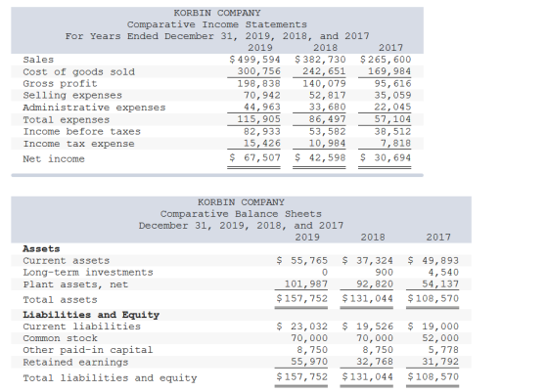548x392 pixels.
Task: Select the Selling expenses label
Action: click(72, 95)
